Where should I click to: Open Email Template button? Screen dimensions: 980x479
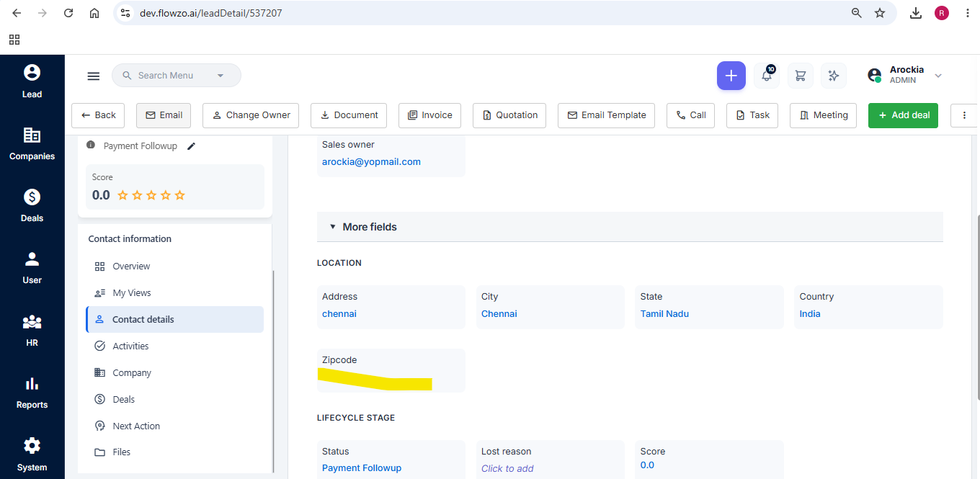point(606,115)
